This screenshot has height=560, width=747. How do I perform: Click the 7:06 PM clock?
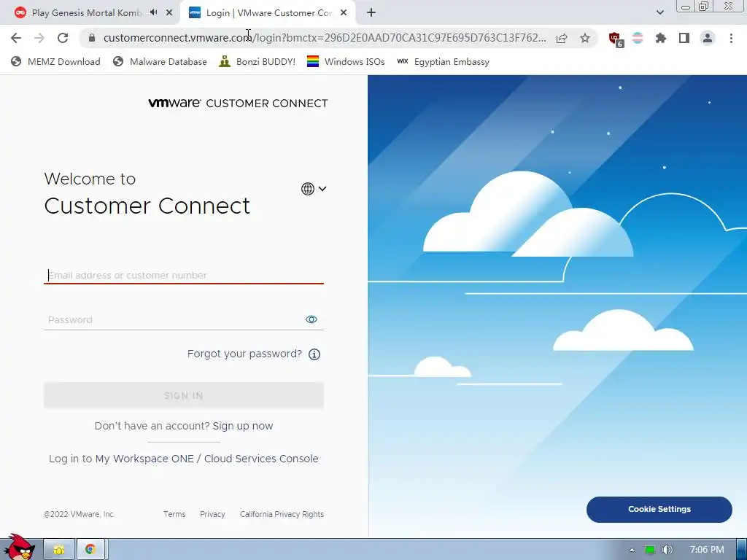(706, 550)
